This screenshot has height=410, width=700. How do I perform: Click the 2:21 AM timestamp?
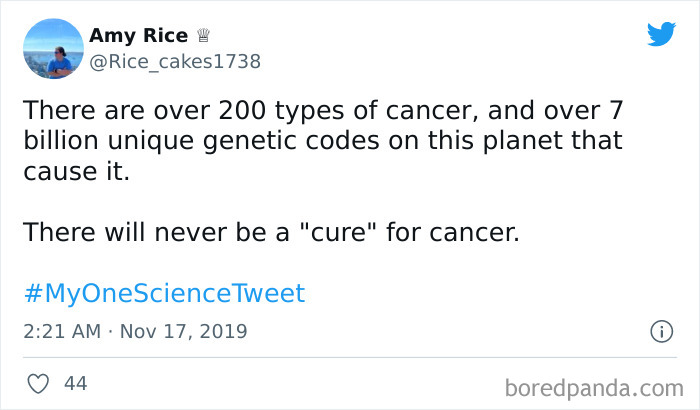(x=62, y=330)
